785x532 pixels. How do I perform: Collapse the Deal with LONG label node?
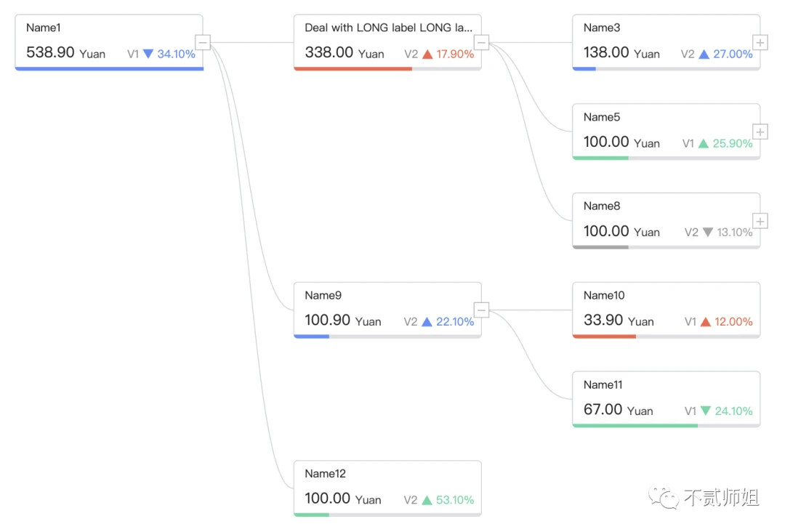click(x=482, y=43)
